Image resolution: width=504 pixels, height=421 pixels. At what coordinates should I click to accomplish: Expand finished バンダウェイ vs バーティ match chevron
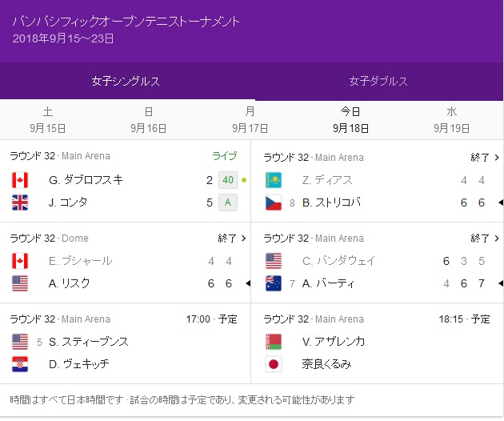click(494, 238)
